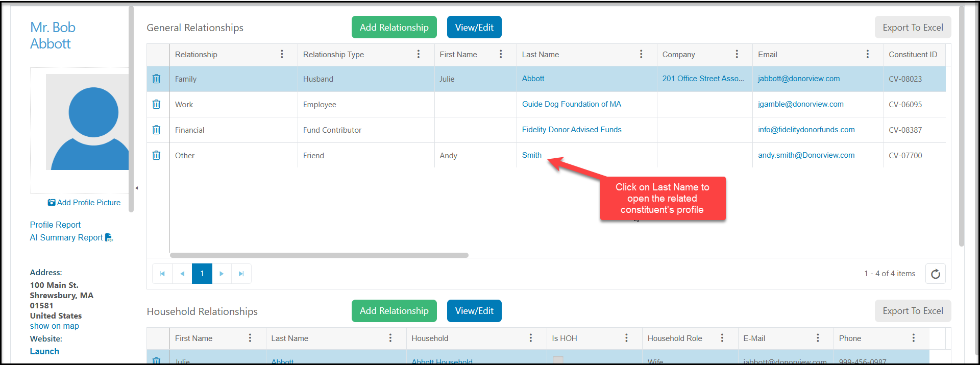The width and height of the screenshot is (980, 365).
Task: Sort by the Constituent ID column header
Action: [x=913, y=55]
